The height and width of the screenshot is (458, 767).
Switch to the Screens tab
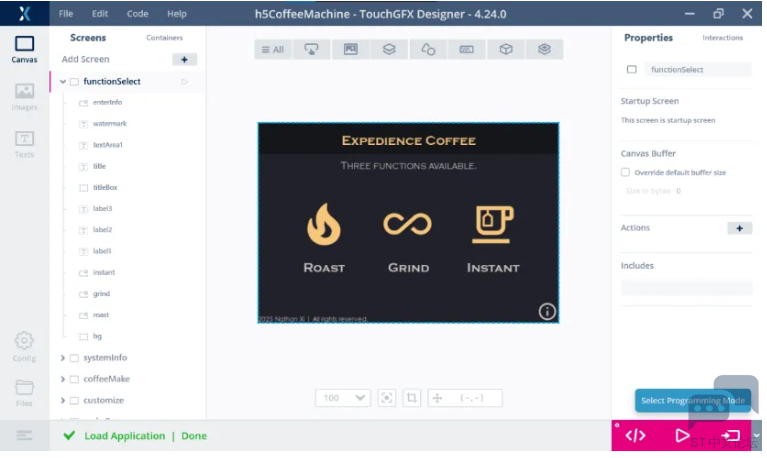tap(88, 38)
